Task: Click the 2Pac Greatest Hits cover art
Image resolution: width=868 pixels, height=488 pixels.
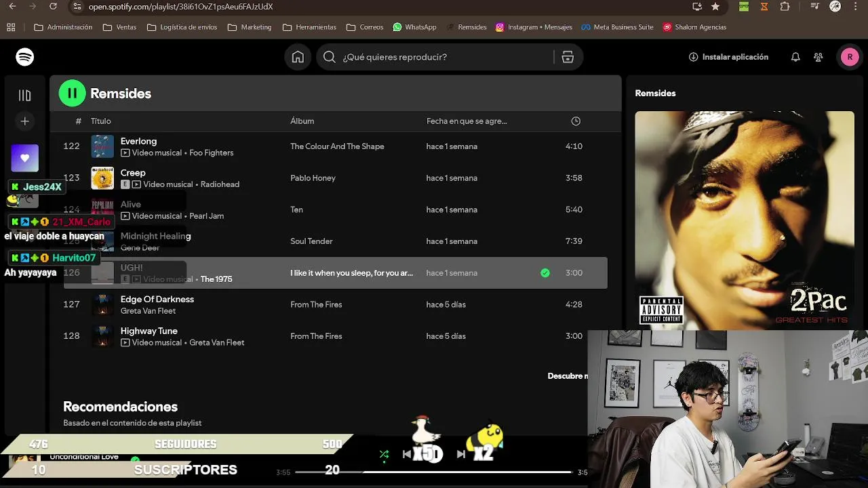Action: click(x=745, y=220)
